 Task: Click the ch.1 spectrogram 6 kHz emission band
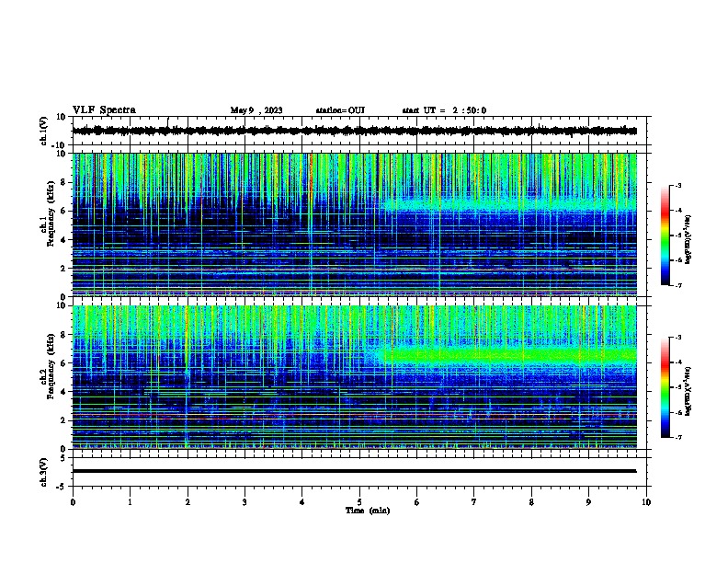[x=510, y=205]
